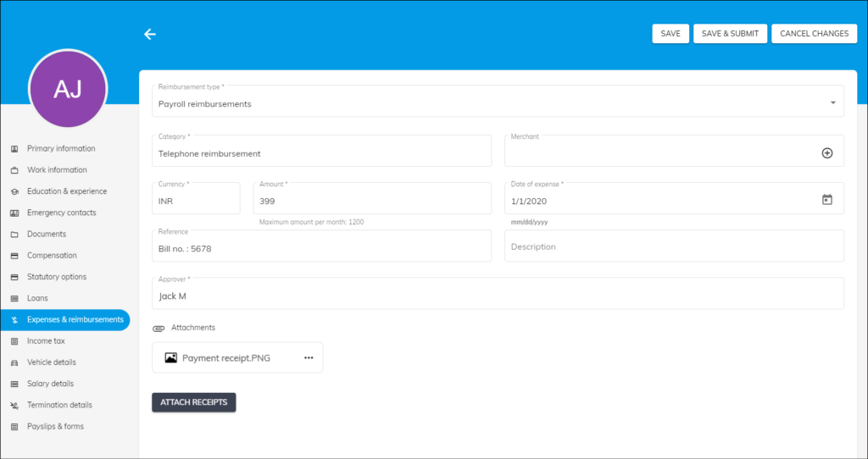Click the Attach Receipts button

194,402
